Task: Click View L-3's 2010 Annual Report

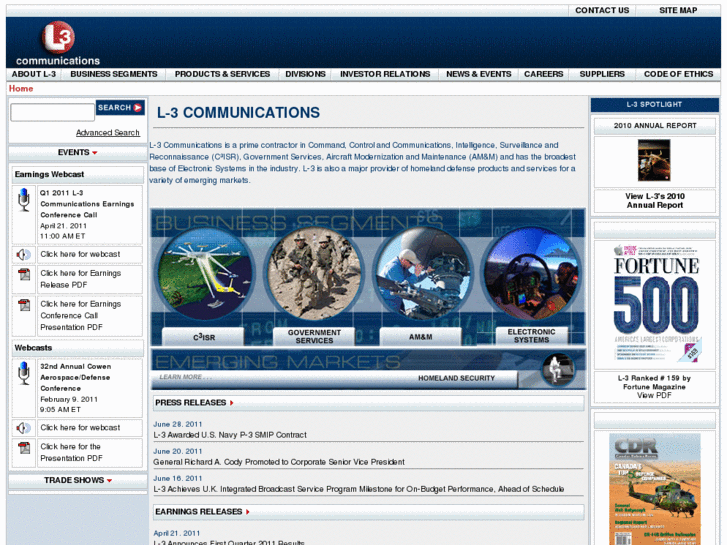Action: pyautogui.click(x=655, y=201)
